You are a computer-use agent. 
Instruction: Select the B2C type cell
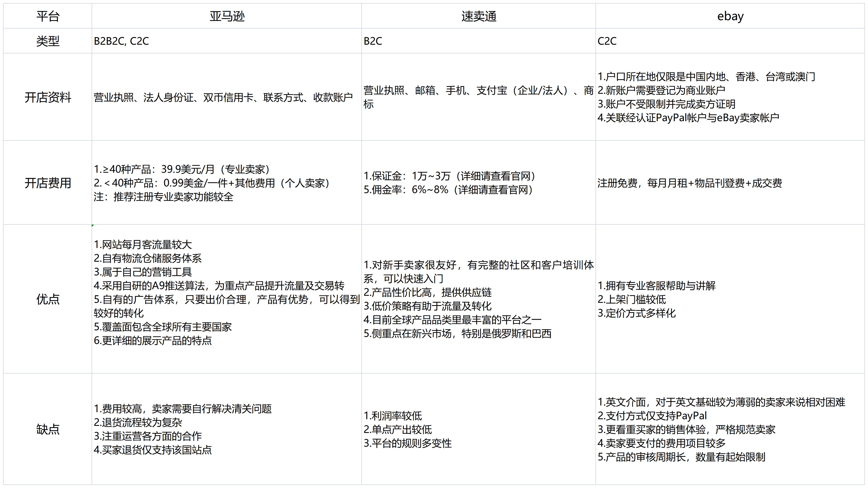(478, 41)
